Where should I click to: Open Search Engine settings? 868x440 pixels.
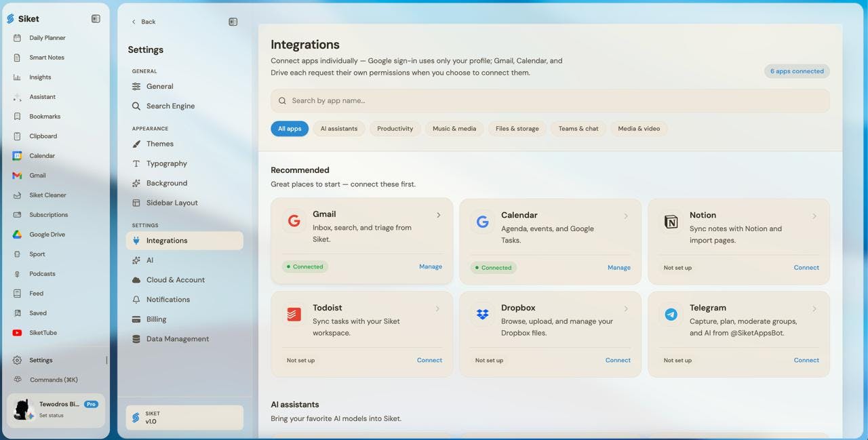click(x=184, y=106)
